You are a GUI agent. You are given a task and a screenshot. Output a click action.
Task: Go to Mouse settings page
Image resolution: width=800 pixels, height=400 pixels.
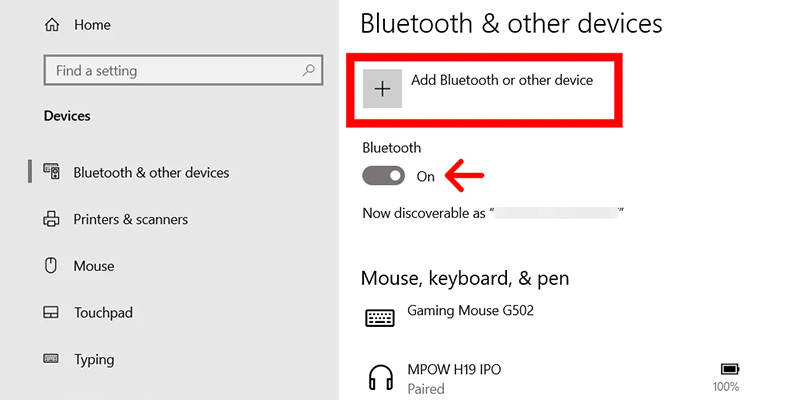pyautogui.click(x=94, y=266)
